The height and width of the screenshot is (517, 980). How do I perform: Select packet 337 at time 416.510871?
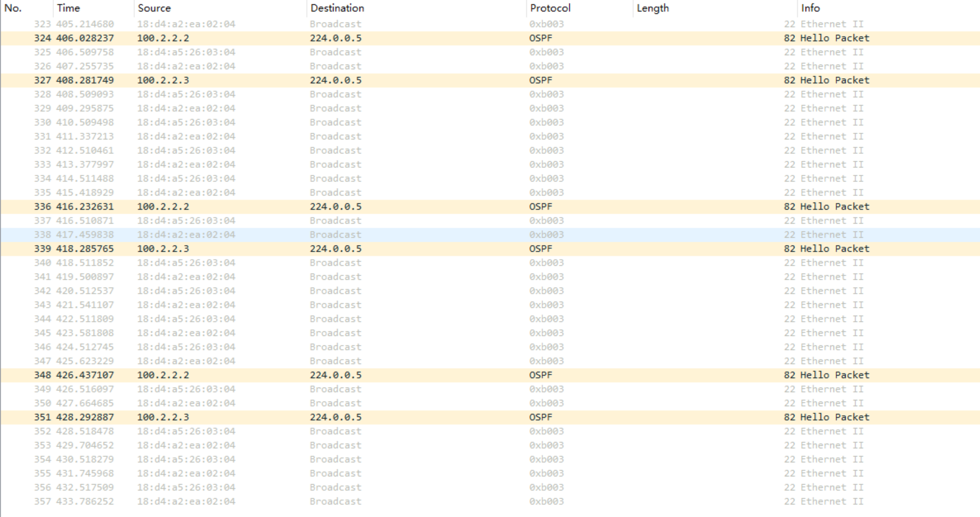490,221
